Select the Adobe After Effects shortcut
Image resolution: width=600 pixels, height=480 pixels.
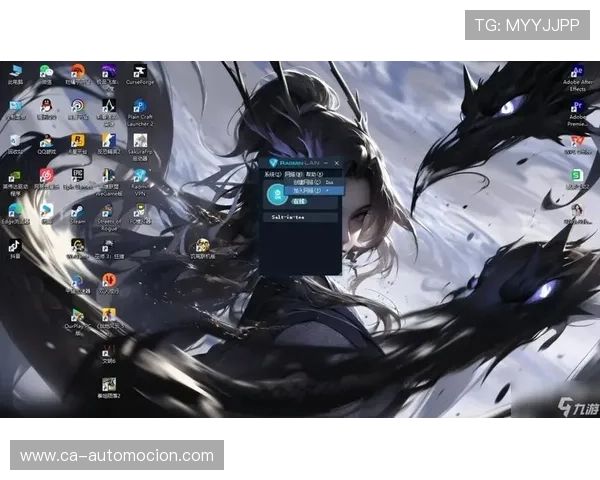click(577, 78)
